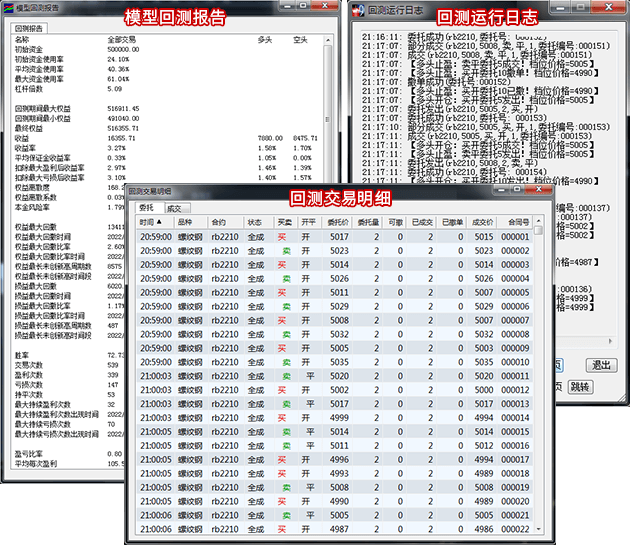Sort by the 买卖 column header
This screenshot has width=630, height=546.
point(286,222)
